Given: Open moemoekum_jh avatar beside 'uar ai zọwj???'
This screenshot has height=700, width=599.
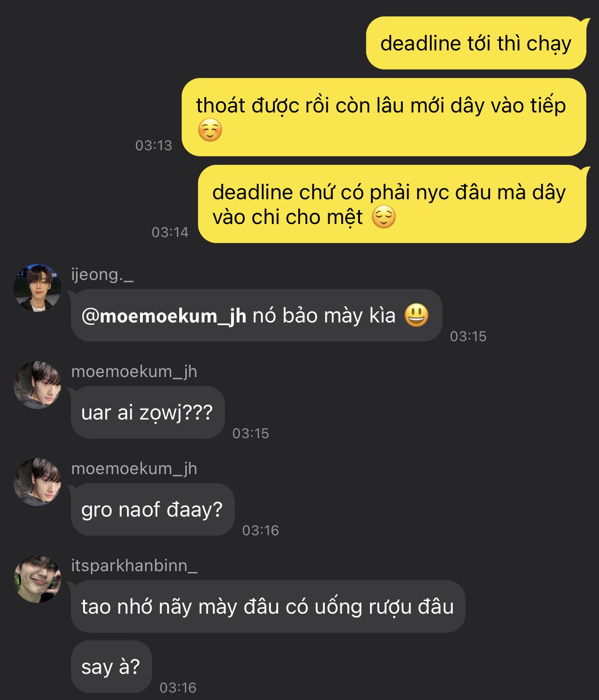Looking at the screenshot, I should tap(37, 385).
